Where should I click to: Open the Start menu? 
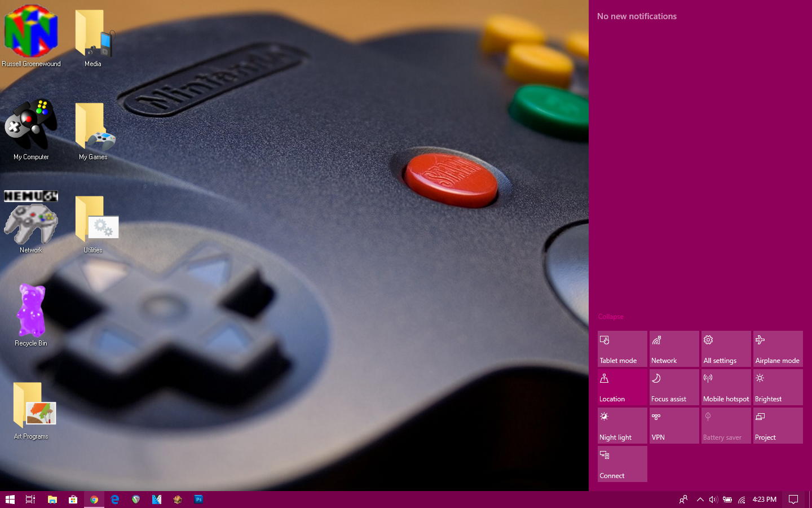[x=10, y=500]
